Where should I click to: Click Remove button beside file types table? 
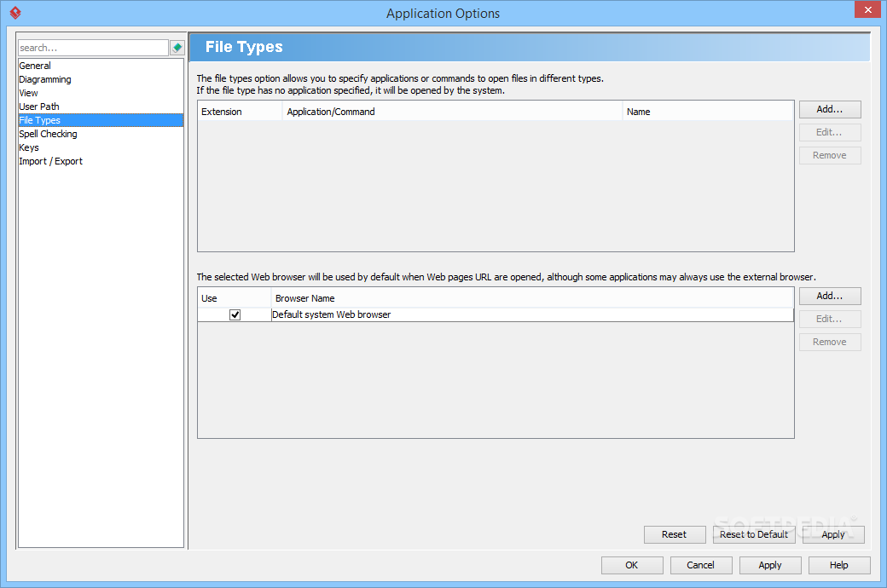pos(830,155)
